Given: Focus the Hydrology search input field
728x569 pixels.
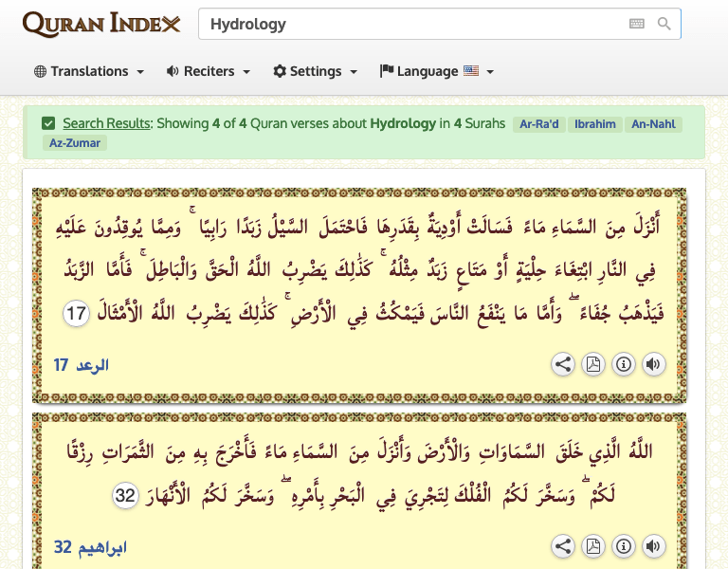Looking at the screenshot, I should [408, 24].
